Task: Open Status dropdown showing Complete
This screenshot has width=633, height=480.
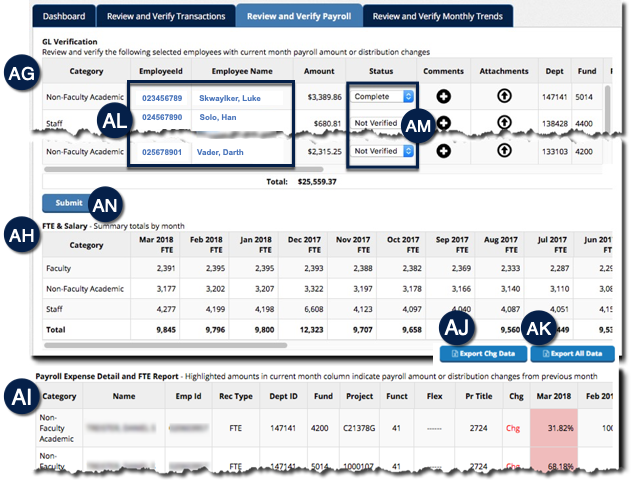Action: tap(380, 96)
